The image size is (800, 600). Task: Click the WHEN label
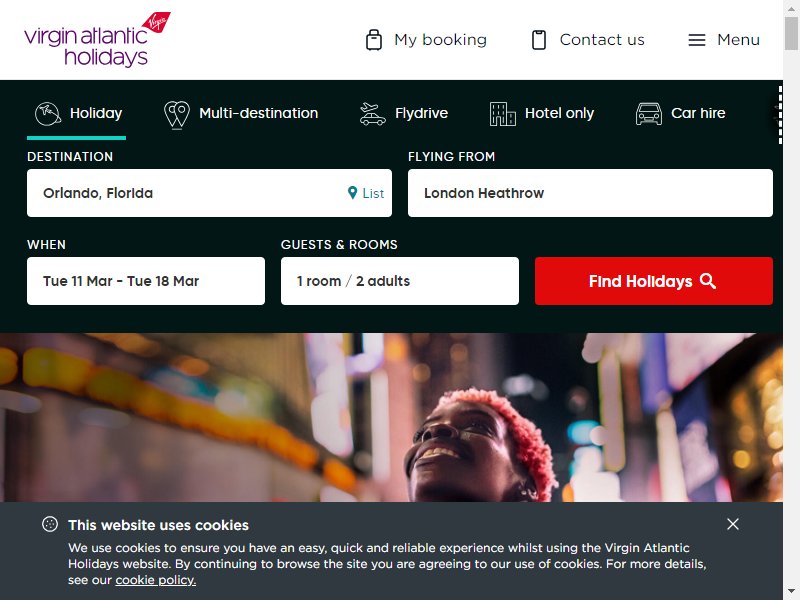46,245
